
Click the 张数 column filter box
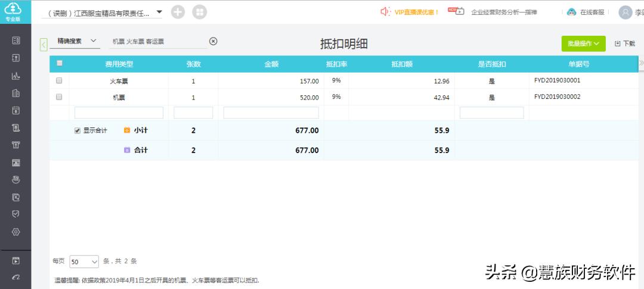click(193, 113)
